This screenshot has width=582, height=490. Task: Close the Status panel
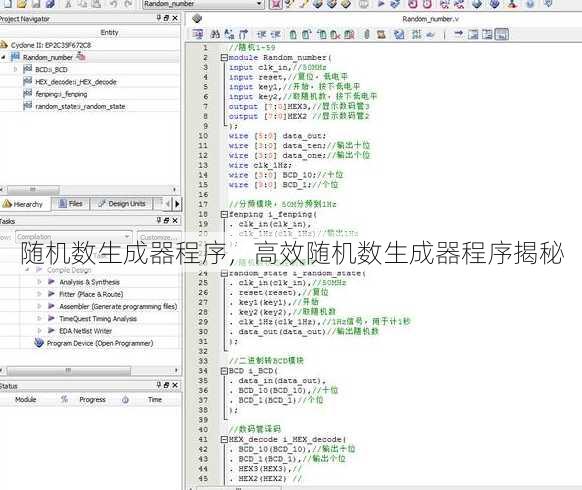pos(175,385)
